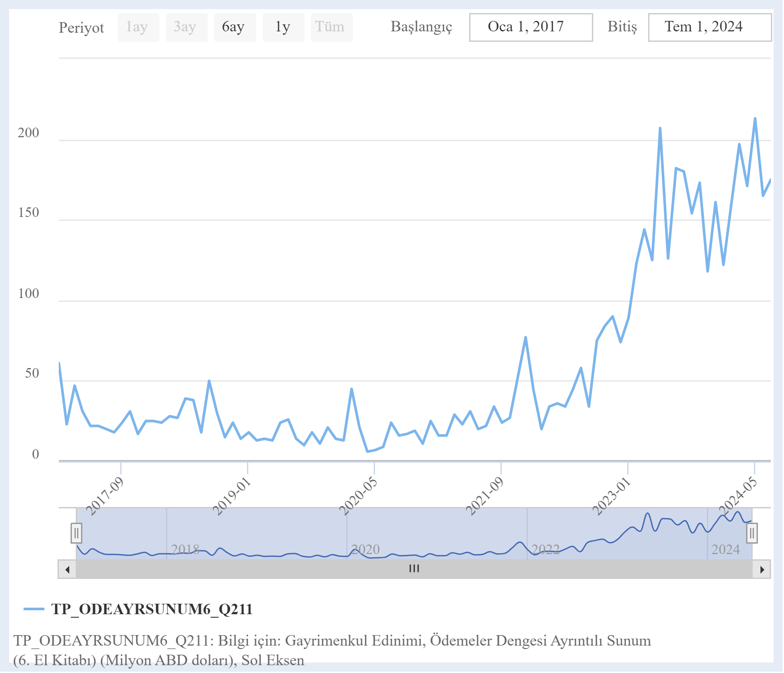
Task: Grab the left navigator handle
Action: tap(76, 533)
